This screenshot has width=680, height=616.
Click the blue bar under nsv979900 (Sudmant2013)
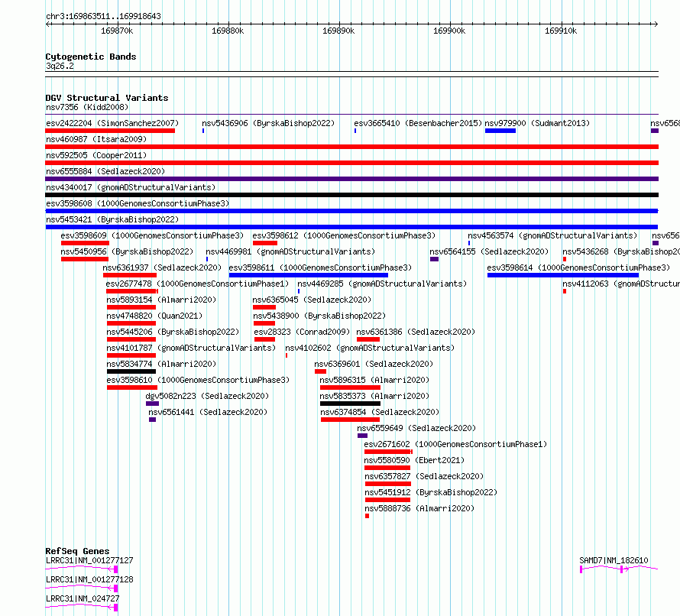tap(500, 131)
